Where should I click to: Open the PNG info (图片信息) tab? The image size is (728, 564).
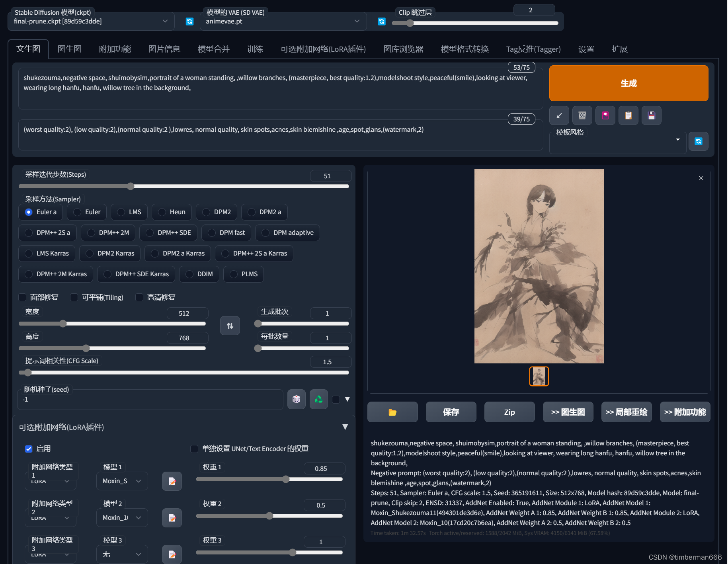pyautogui.click(x=164, y=49)
